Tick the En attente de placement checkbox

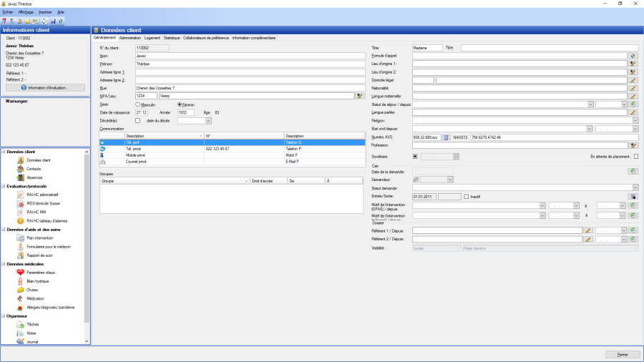[635, 156]
